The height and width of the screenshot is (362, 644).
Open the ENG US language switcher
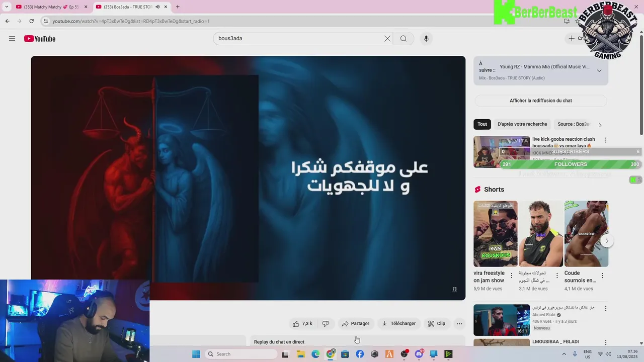click(x=587, y=354)
